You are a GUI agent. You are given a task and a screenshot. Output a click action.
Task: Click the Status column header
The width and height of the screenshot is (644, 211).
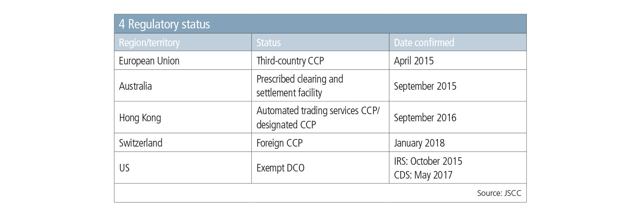(x=269, y=43)
